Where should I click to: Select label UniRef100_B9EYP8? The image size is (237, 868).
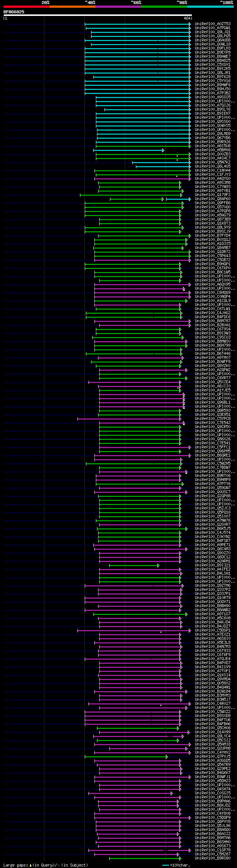pyautogui.click(x=213, y=53)
